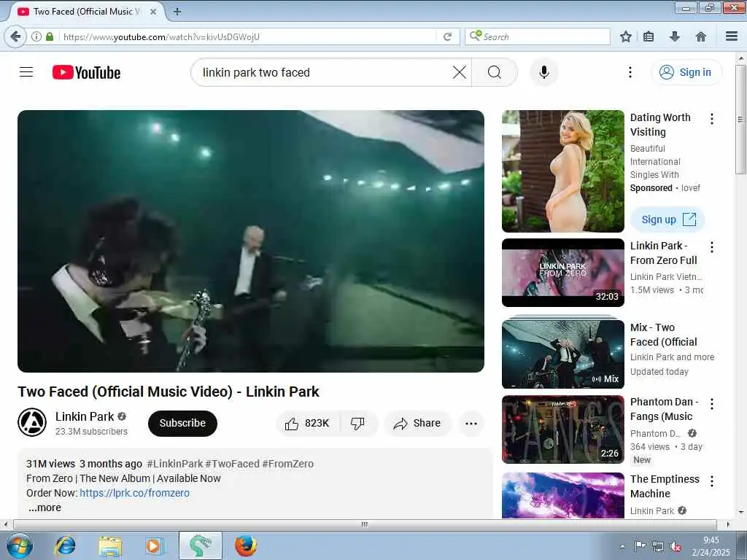Open the YouTube hamburger guide menu

pyautogui.click(x=26, y=72)
